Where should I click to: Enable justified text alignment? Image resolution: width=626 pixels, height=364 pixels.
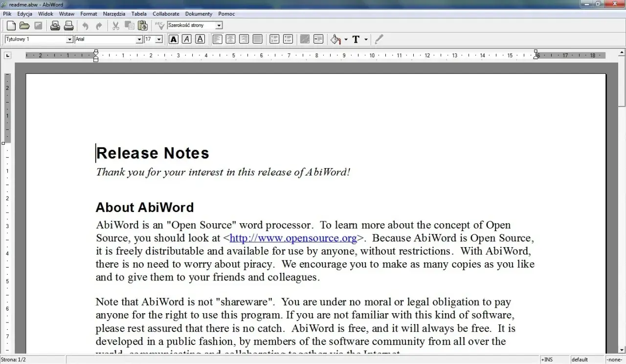[x=257, y=39]
